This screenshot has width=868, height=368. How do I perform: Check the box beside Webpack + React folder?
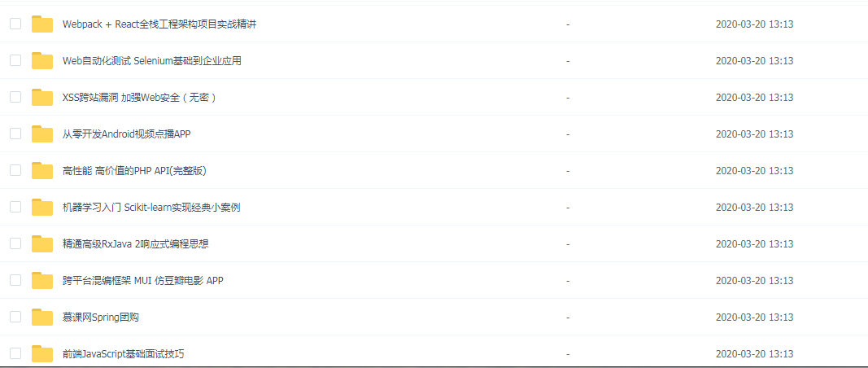click(x=15, y=24)
